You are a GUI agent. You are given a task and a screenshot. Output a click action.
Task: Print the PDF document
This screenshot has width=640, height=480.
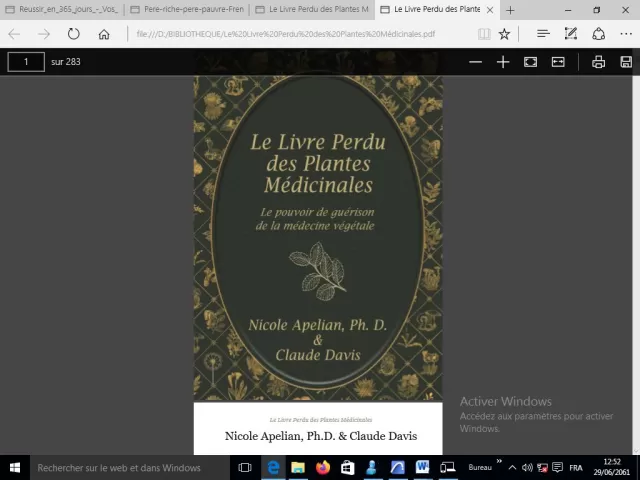[598, 62]
